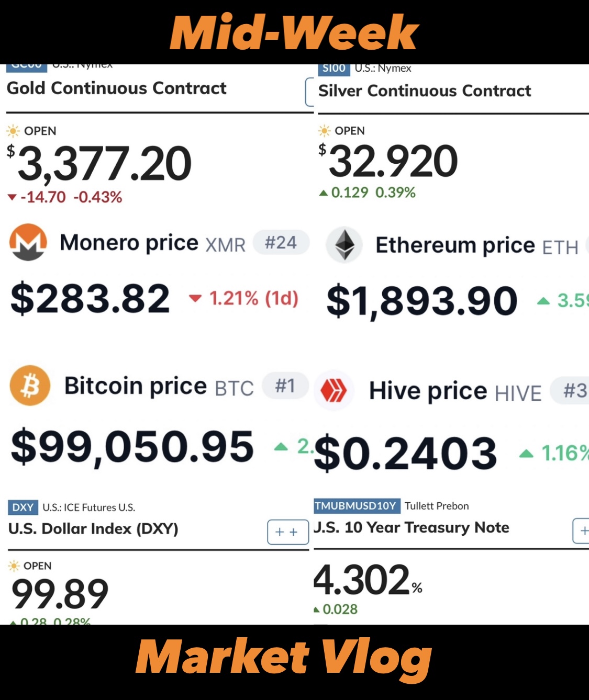Click the sun icon beside Silver OPEN
Viewport: 589px width, 700px height.
pyautogui.click(x=325, y=131)
